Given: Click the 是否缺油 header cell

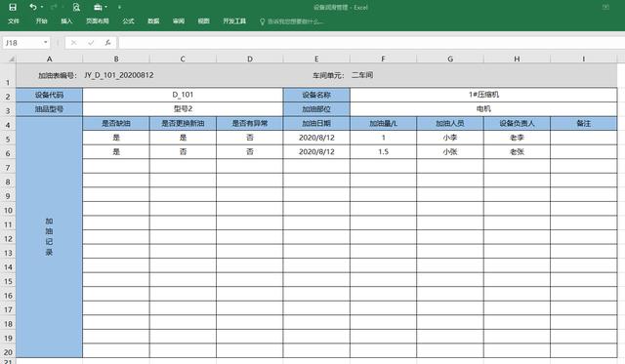Looking at the screenshot, I should (x=116, y=124).
